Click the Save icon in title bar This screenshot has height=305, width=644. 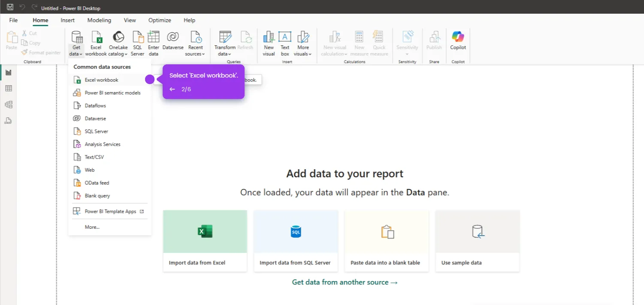[x=10, y=7]
